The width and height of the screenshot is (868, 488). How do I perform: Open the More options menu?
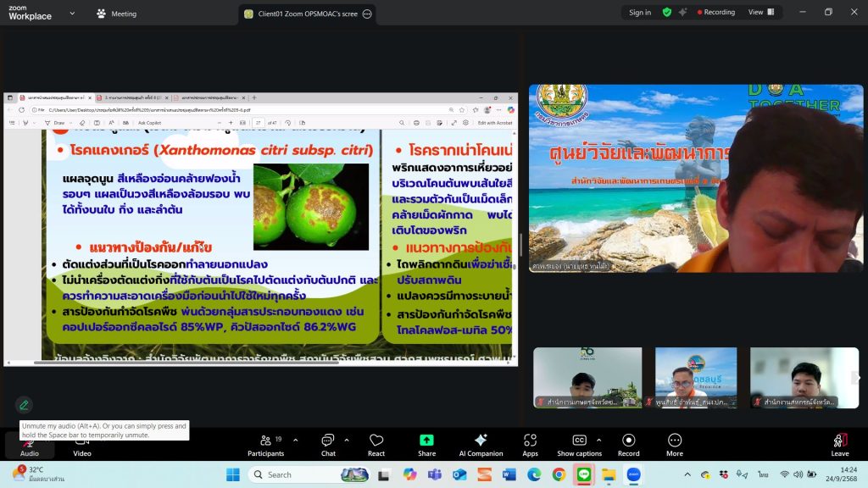675,444
